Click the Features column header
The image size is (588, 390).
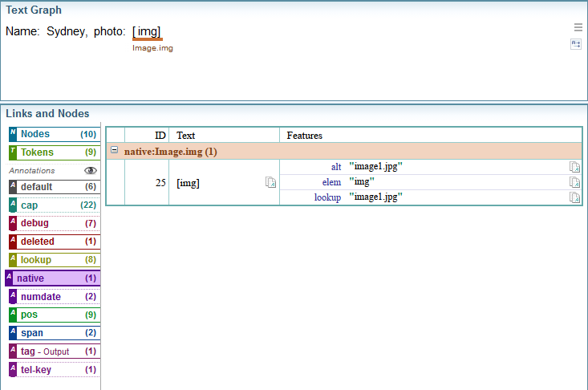point(305,136)
